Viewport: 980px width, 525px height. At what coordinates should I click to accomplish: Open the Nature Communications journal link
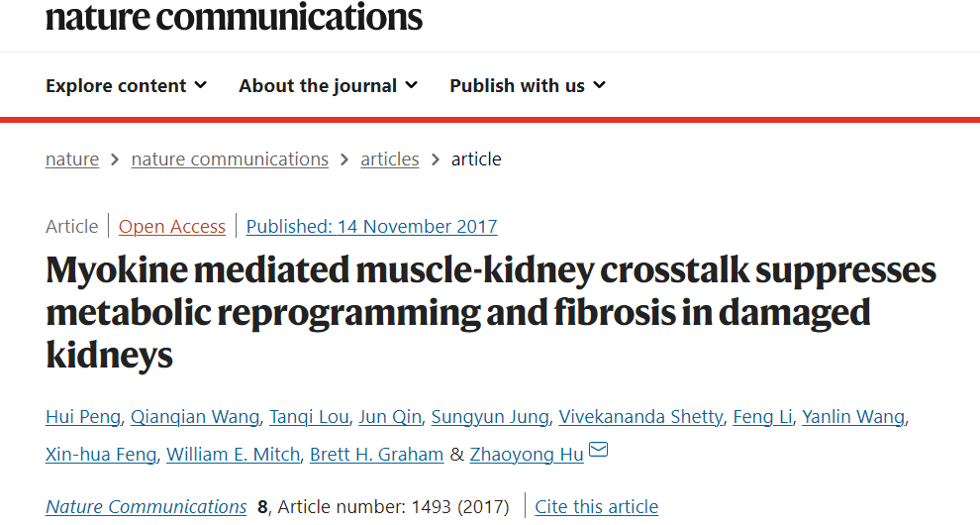[x=147, y=507]
